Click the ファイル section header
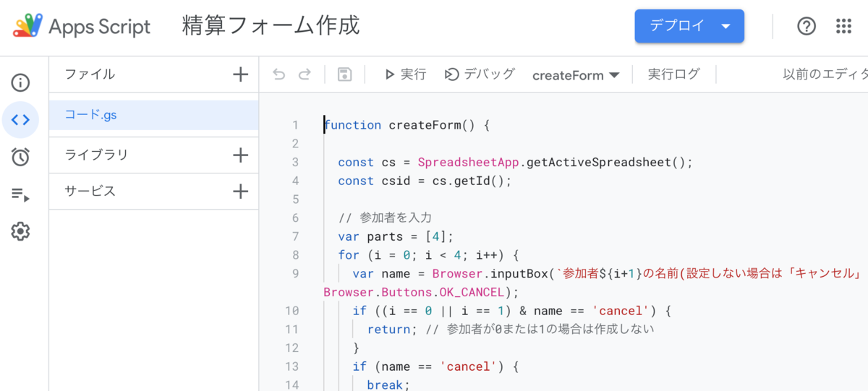This screenshot has height=391, width=868. 90,74
